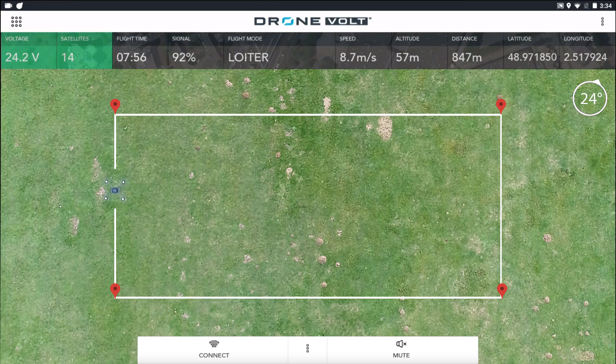The height and width of the screenshot is (364, 616).
Task: Open the nine-dot grid menu
Action: [x=16, y=21]
